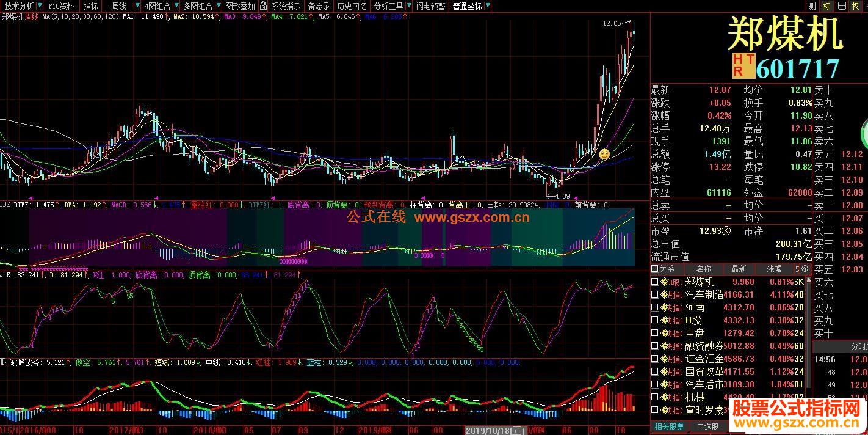868x435 pixels.
Task: Click the 权 icon in top right
Action: (x=856, y=6)
